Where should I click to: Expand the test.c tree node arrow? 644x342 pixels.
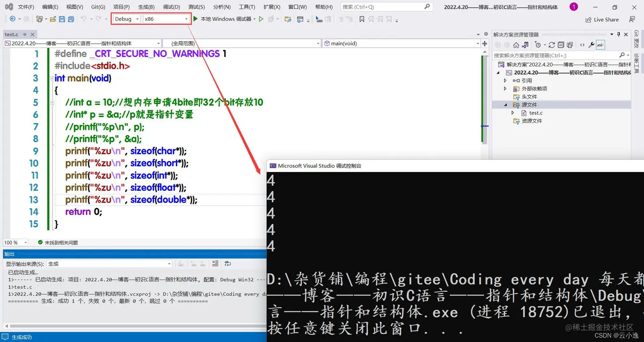513,113
